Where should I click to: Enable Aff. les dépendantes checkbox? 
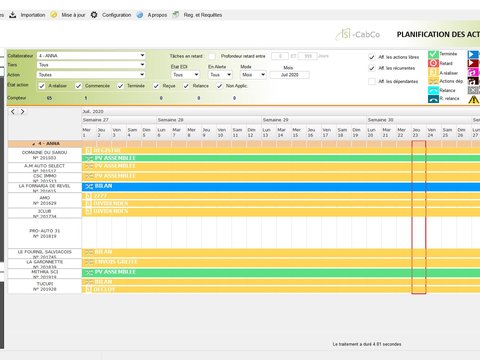coord(372,81)
